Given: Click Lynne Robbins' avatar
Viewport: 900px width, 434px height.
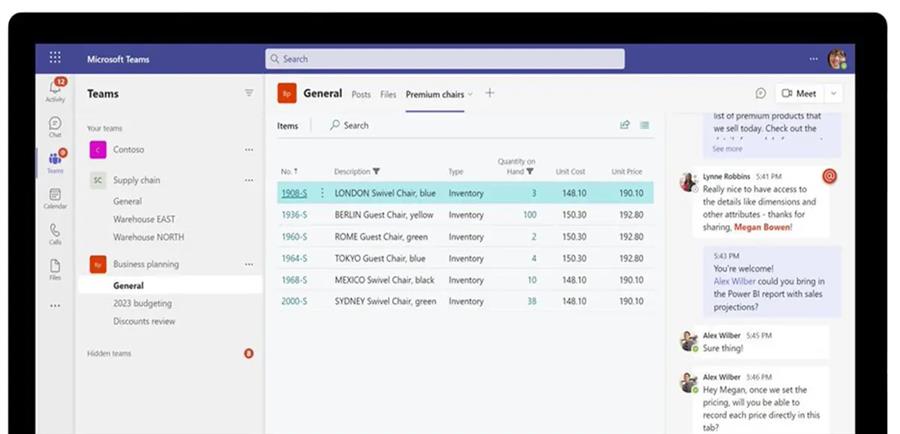Looking at the screenshot, I should (x=688, y=182).
